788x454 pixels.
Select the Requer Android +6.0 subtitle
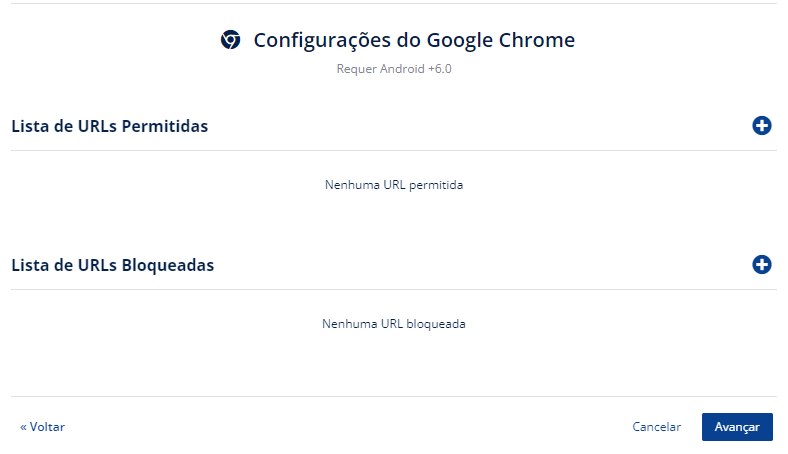pos(394,69)
